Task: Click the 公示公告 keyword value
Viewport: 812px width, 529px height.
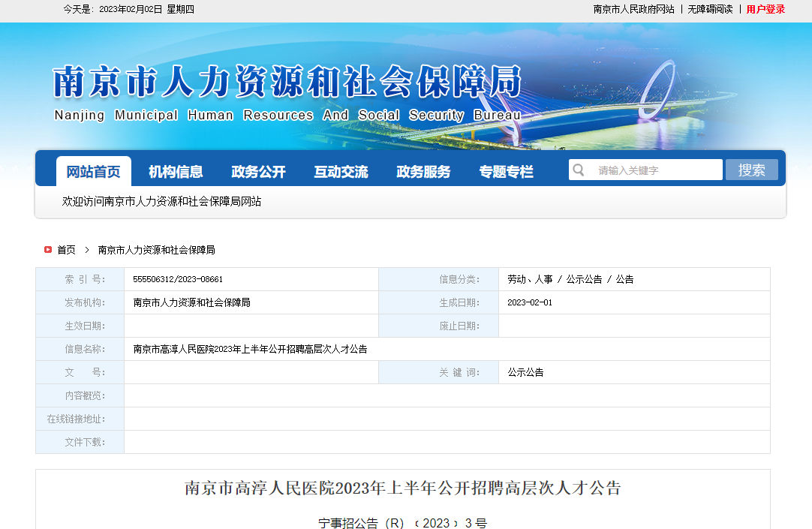Action: (x=525, y=372)
